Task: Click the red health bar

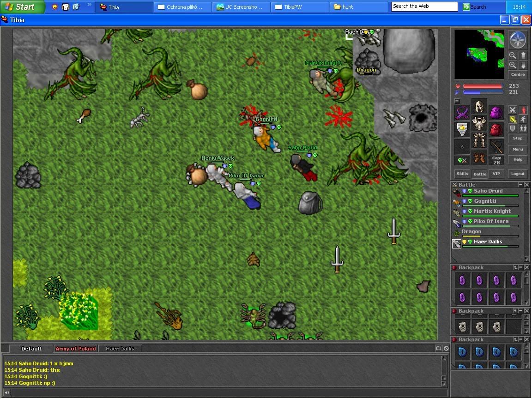Action: click(x=483, y=86)
